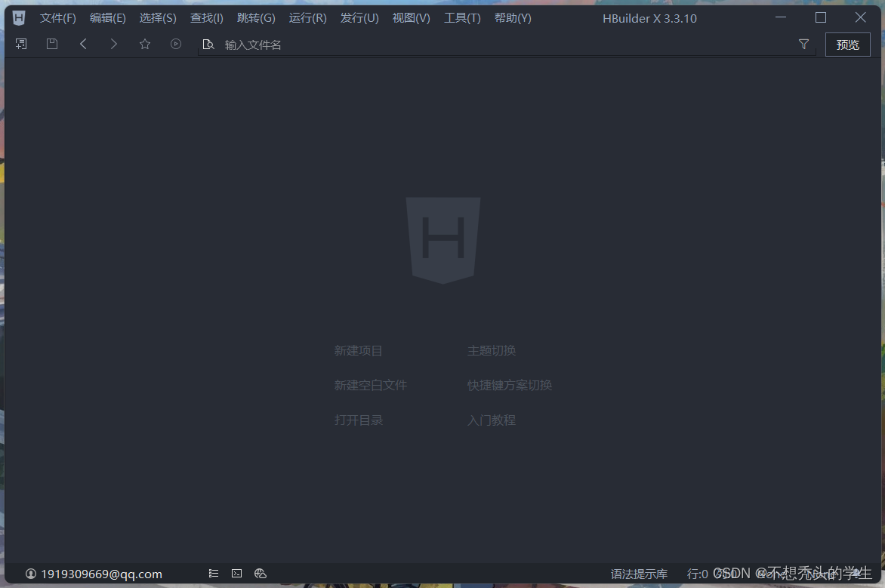The image size is (885, 588).
Task: Go back with the left arrow icon
Action: pos(83,44)
